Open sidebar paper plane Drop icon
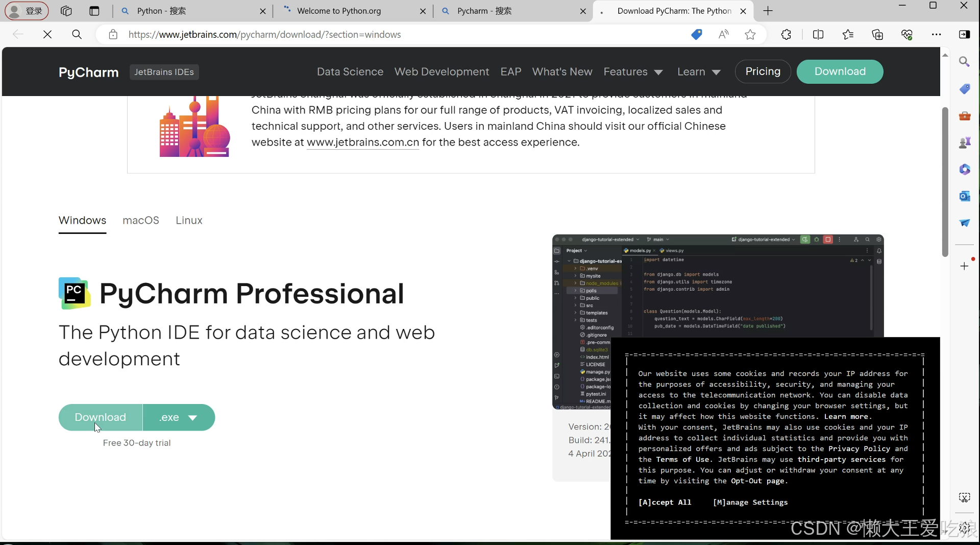Viewport: 980px width, 545px height. [x=965, y=223]
